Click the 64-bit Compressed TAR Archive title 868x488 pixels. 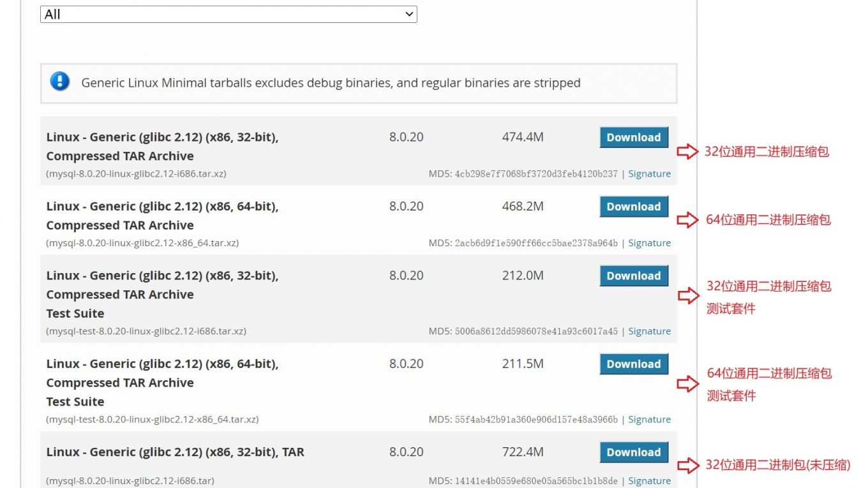pyautogui.click(x=162, y=216)
